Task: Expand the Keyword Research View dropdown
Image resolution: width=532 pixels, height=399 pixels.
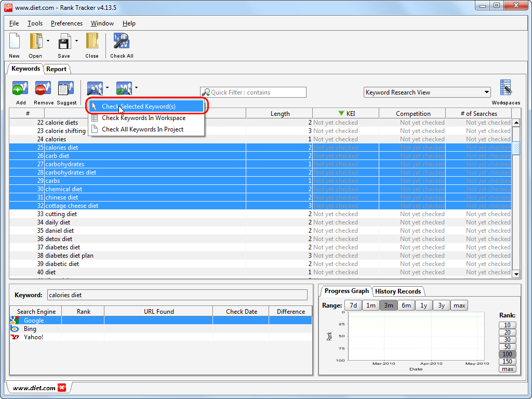Action: [x=486, y=92]
